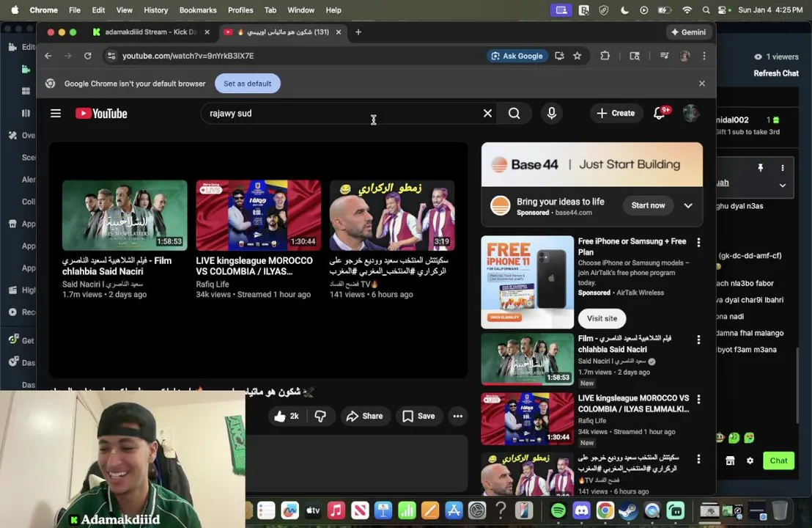Open Chrome extensions puzzle icon
Image resolution: width=812 pixels, height=528 pixels.
tap(605, 56)
